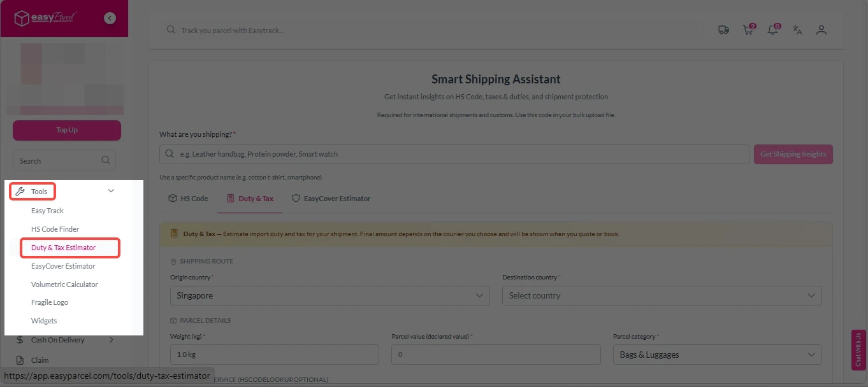868x387 pixels.
Task: Click the Top Up button
Action: point(67,130)
